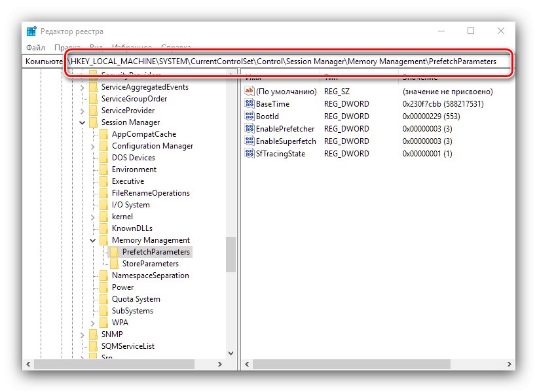Click the DWORD icon next to BootId

(x=250, y=116)
